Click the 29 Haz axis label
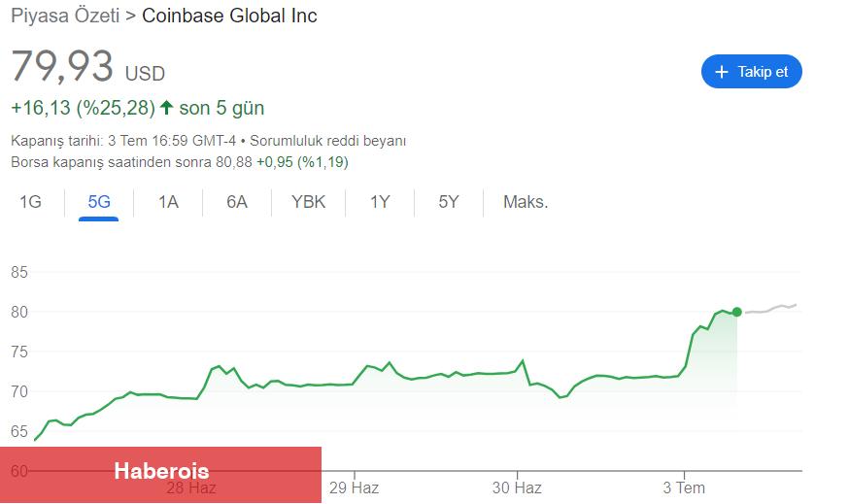 (354, 487)
